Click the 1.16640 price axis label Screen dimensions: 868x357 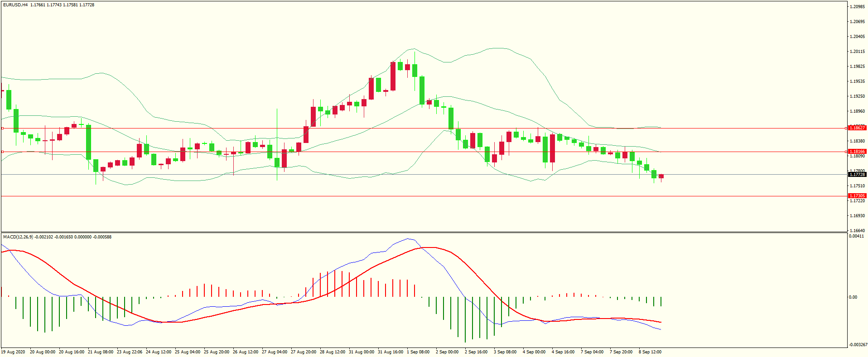coord(858,231)
